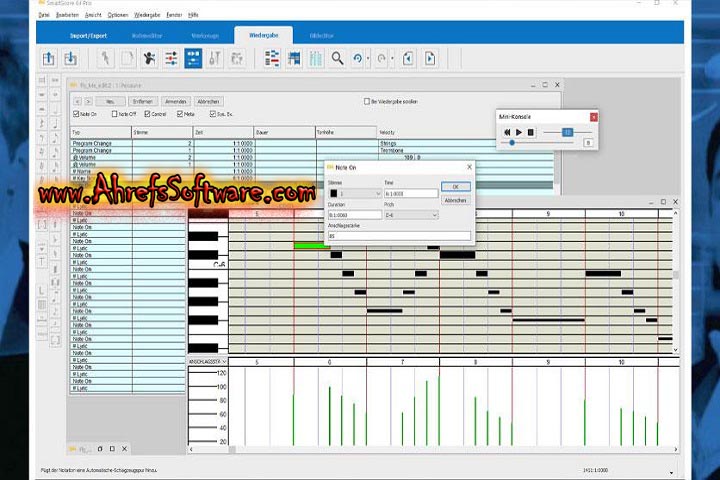Click the mixer sliders toolbar icon
This screenshot has height=480, width=720.
coord(171,59)
